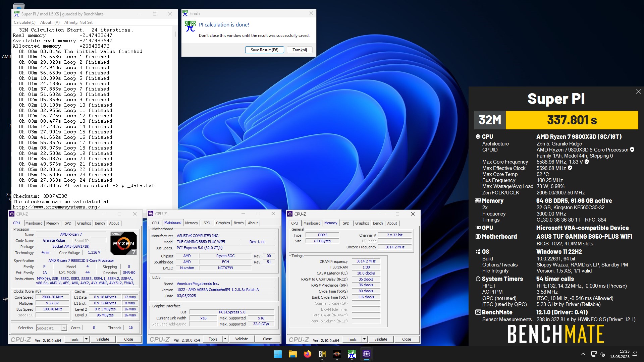This screenshot has height=362, width=644.
Task: Click Close in CPU-Z CPU window
Action: pos(128,339)
